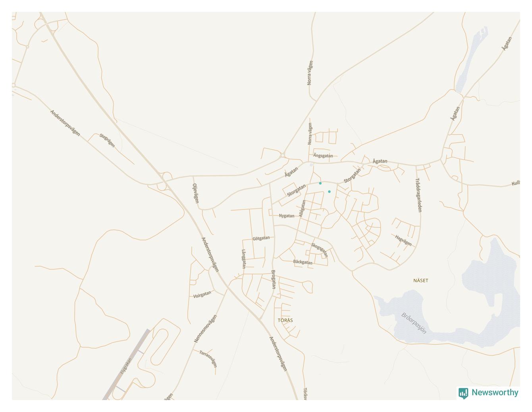Click the Visirgatan street label
532x412 pixels.
(202, 294)
